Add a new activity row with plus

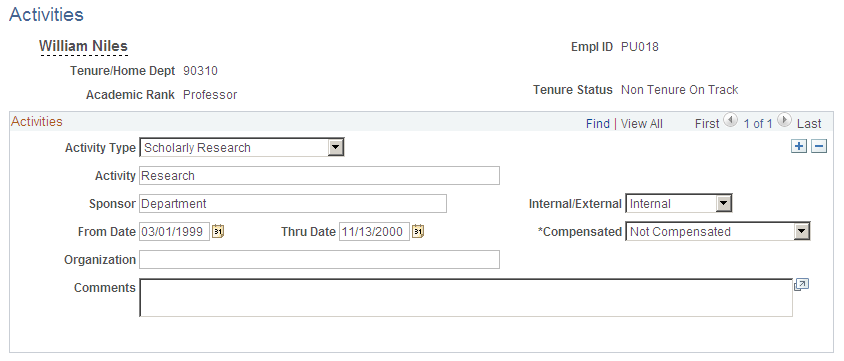coord(799,146)
